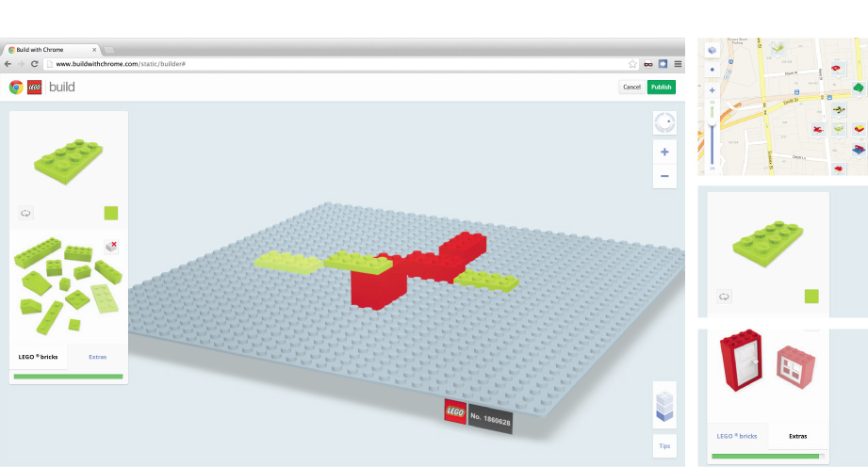Select the single-stud 1x1 green brick
The image size is (868, 467).
[x=65, y=284]
